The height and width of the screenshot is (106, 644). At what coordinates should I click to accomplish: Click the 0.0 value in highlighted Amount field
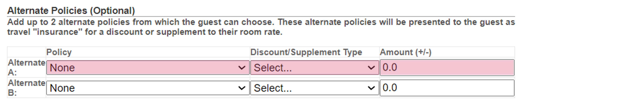click(390, 67)
